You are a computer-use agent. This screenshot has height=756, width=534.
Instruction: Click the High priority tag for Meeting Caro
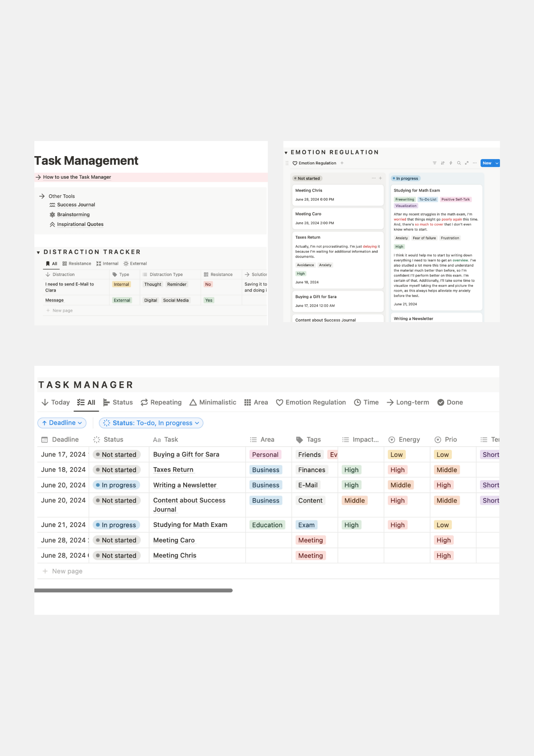click(x=443, y=541)
